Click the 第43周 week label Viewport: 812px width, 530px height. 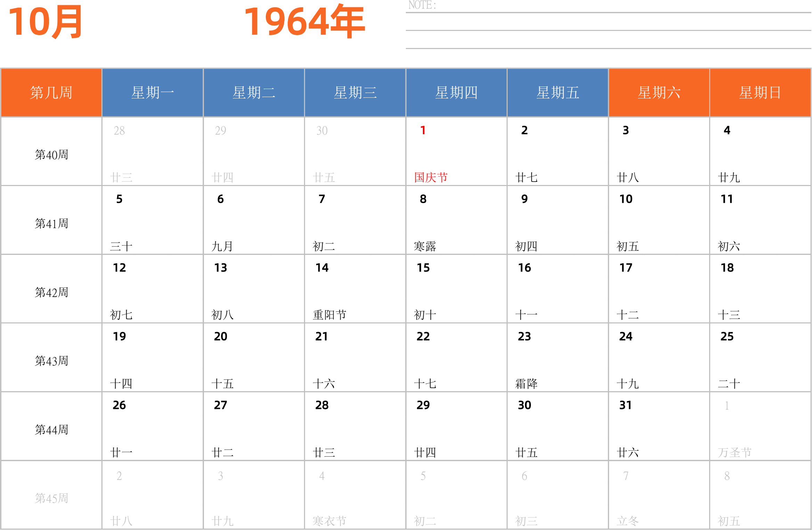51,361
